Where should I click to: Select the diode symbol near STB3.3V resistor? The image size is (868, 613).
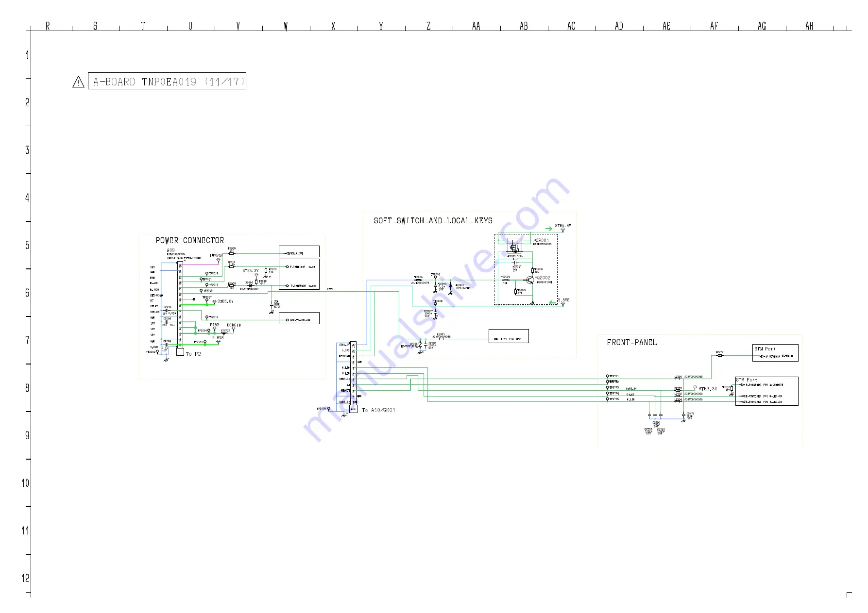[x=251, y=286]
